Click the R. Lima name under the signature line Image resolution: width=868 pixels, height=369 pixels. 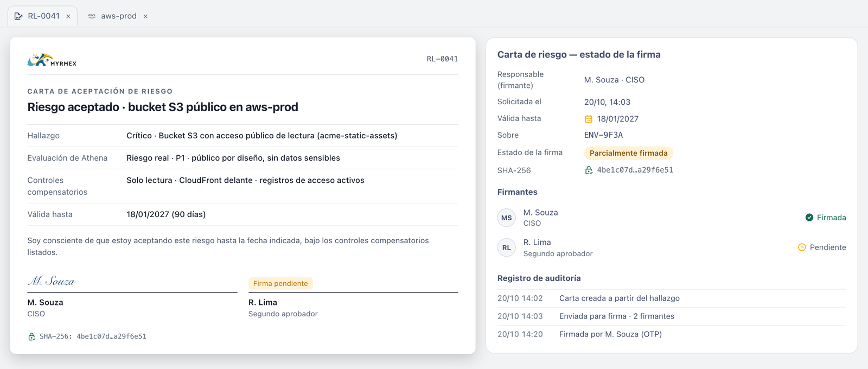point(263,302)
